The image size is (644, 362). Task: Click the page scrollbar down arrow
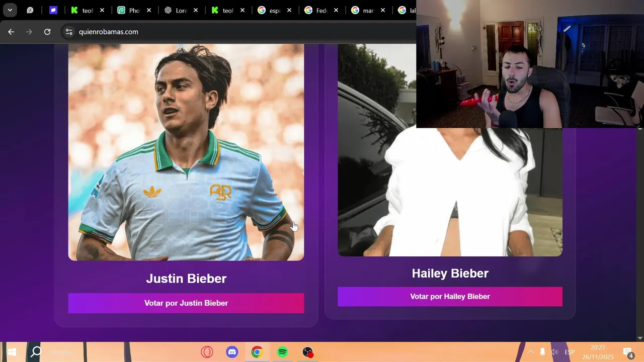click(640, 338)
